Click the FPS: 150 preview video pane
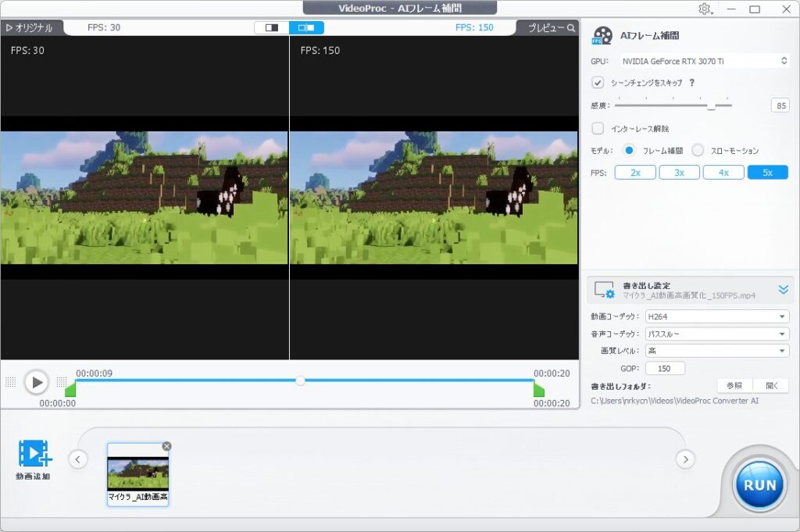Image resolution: width=800 pixels, height=532 pixels. pyautogui.click(x=434, y=198)
